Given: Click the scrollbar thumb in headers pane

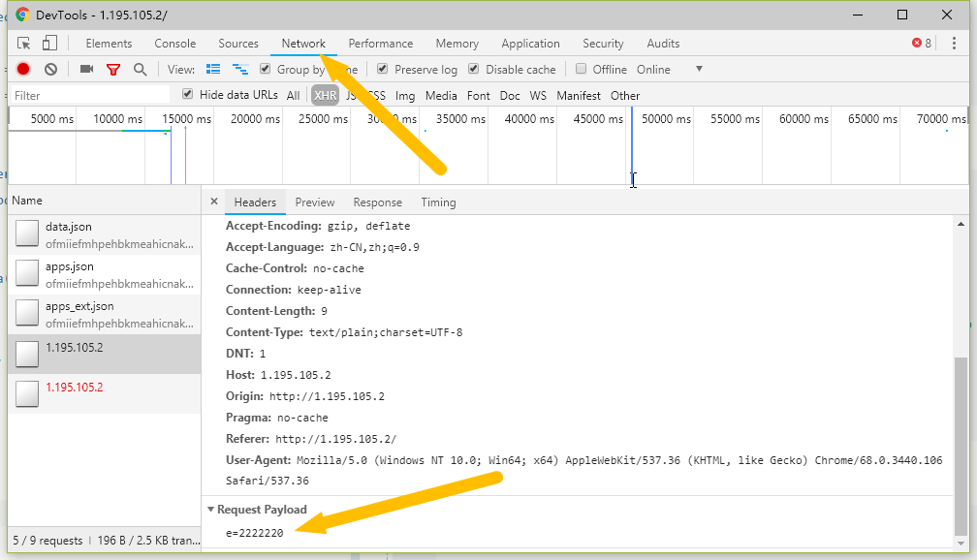Looking at the screenshot, I should 961,446.
